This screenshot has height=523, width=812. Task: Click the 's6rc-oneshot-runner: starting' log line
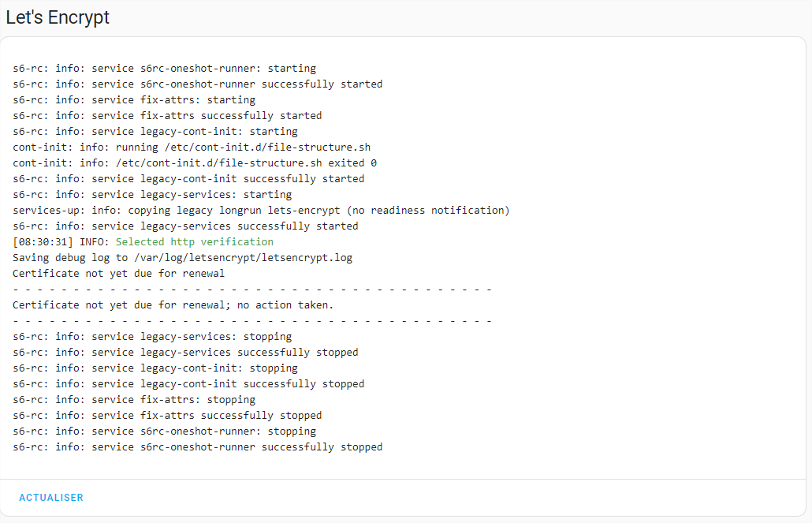coord(164,69)
